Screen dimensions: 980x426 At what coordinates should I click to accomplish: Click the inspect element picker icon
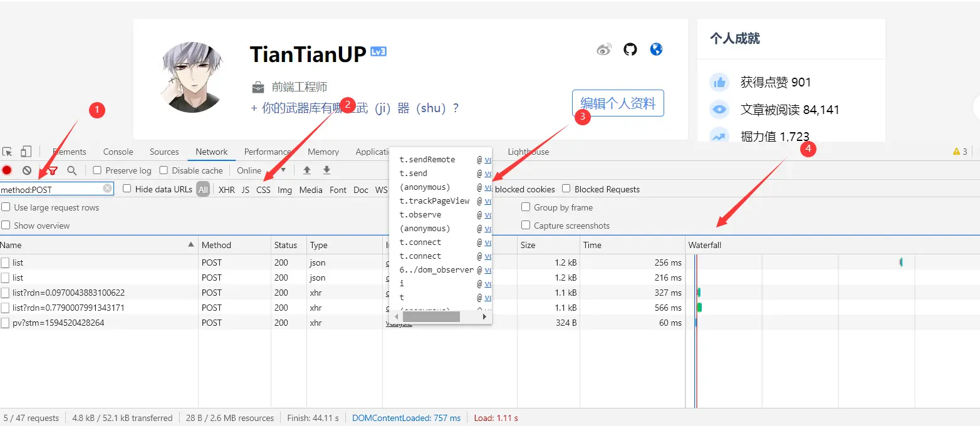[8, 152]
